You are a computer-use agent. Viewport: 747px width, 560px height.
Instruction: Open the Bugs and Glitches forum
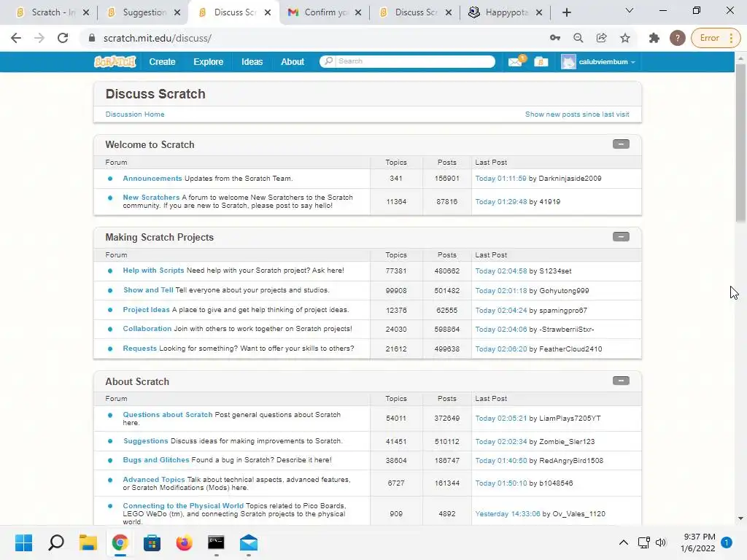coord(156,459)
